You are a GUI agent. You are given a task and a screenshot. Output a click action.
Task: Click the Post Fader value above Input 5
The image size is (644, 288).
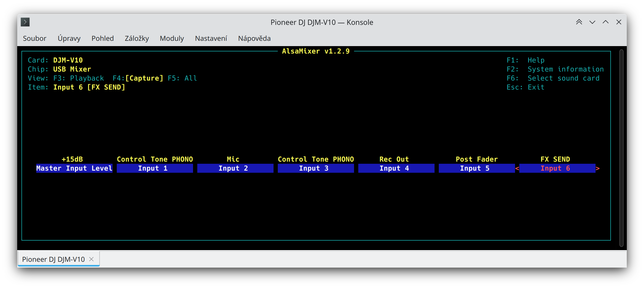(477, 159)
